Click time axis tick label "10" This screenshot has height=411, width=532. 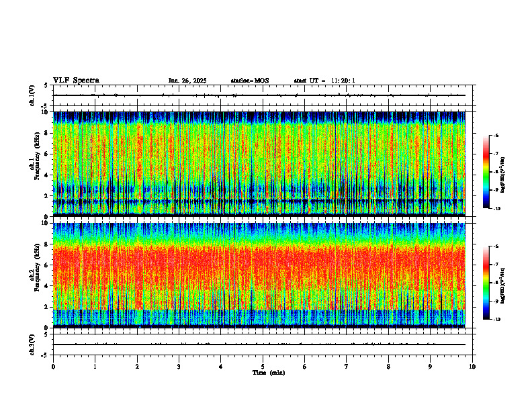click(472, 367)
